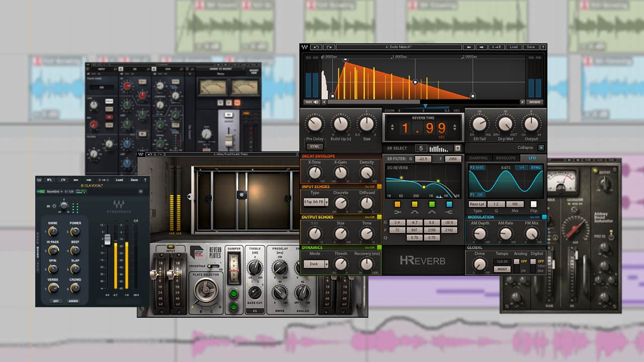Toggle Modulation On/Off switch

tap(544, 217)
